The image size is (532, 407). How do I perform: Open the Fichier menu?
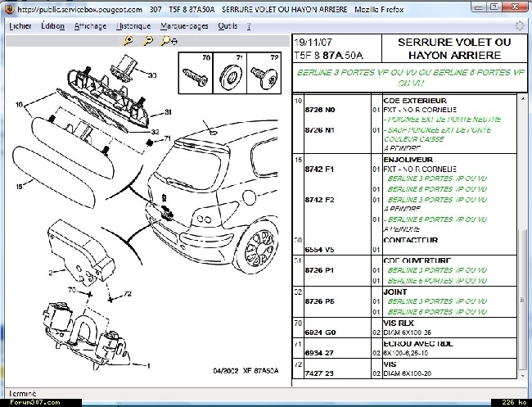20,26
